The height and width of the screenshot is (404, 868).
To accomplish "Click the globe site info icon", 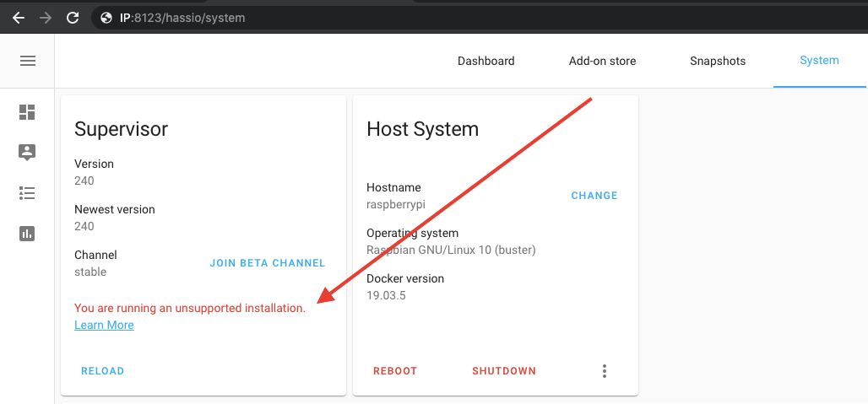I will click(106, 18).
